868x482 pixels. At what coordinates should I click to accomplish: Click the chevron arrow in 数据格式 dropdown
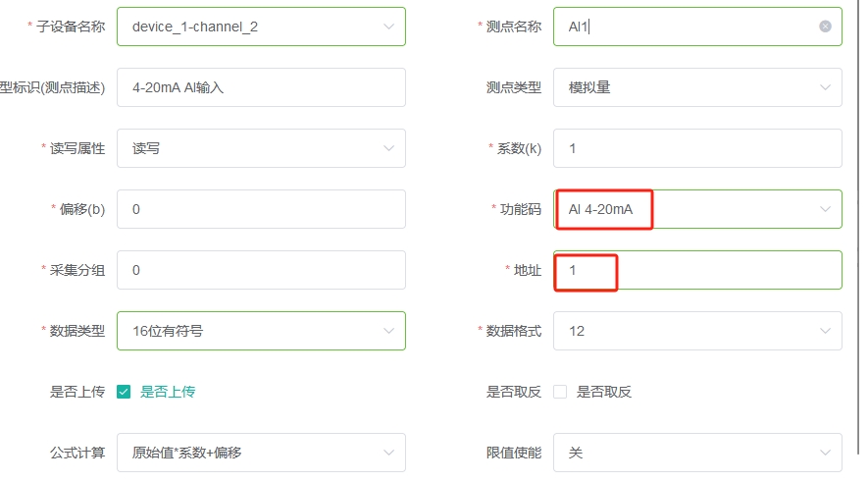click(825, 331)
